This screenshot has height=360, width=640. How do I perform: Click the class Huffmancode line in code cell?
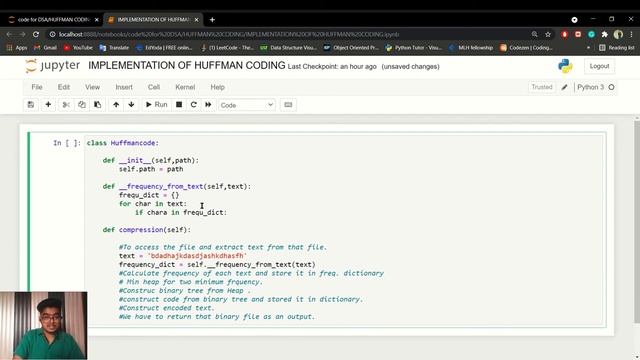click(x=122, y=143)
